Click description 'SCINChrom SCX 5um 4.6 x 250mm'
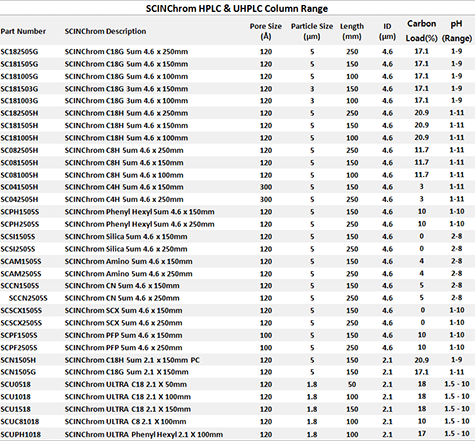This screenshot has width=475, height=441. (x=124, y=323)
